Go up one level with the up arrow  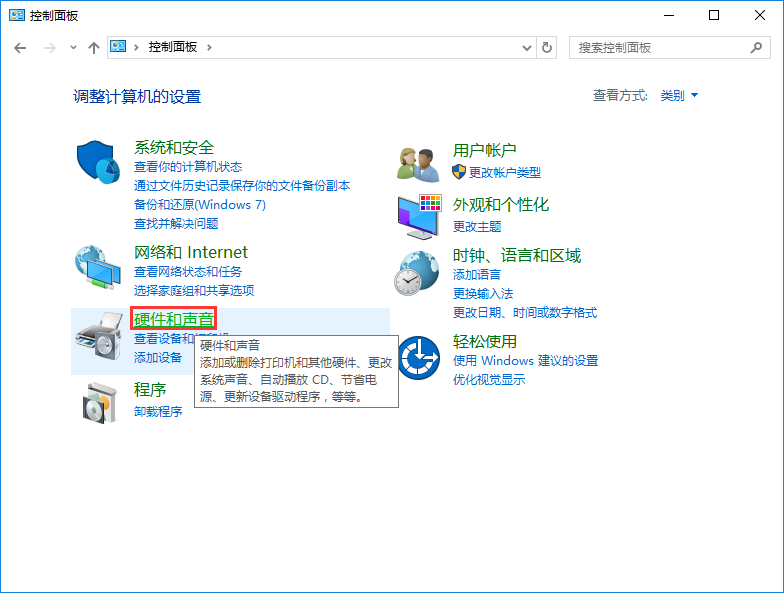(94, 47)
